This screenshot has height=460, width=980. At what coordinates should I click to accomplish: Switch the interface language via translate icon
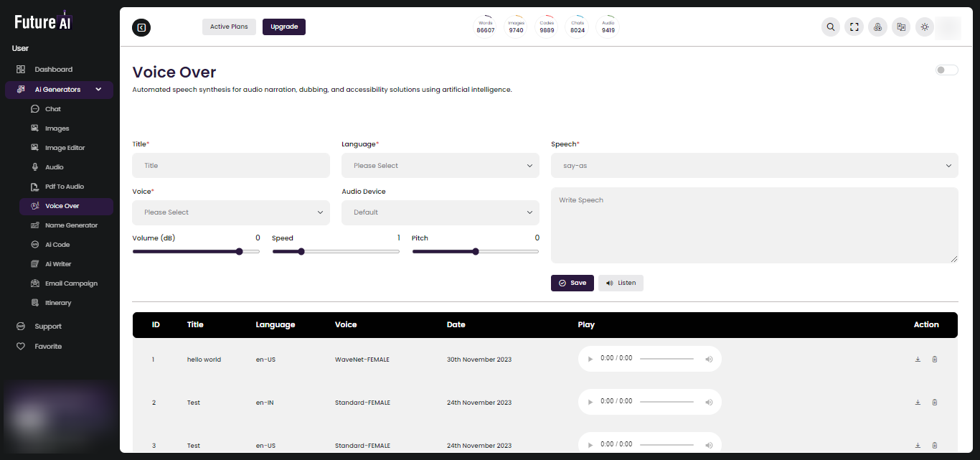click(901, 27)
